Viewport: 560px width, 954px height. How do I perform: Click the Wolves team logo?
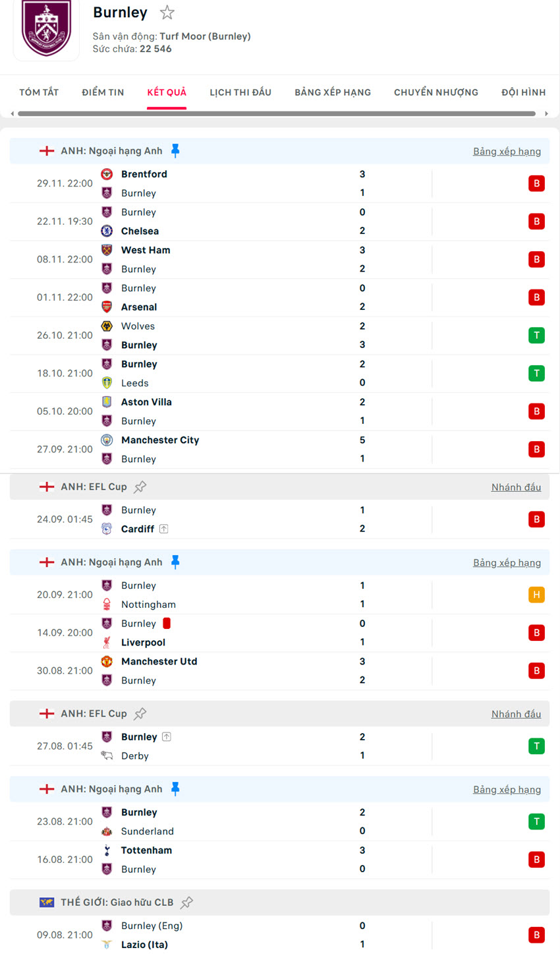pyautogui.click(x=107, y=326)
